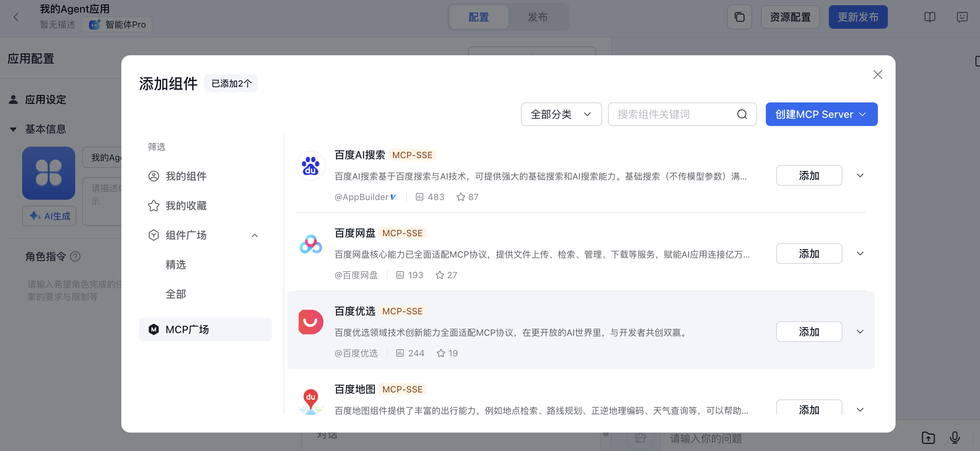Open the feedback smiley icon
This screenshot has width=980, height=451.
[x=962, y=17]
